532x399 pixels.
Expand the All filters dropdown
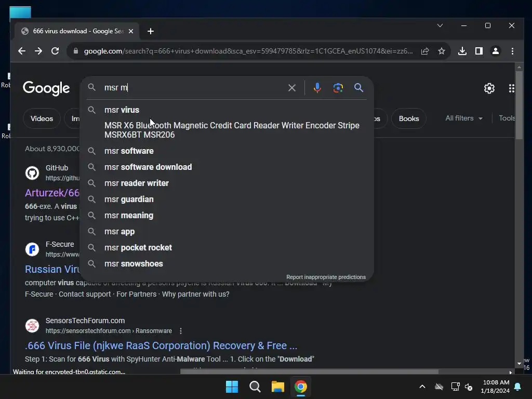tap(464, 118)
